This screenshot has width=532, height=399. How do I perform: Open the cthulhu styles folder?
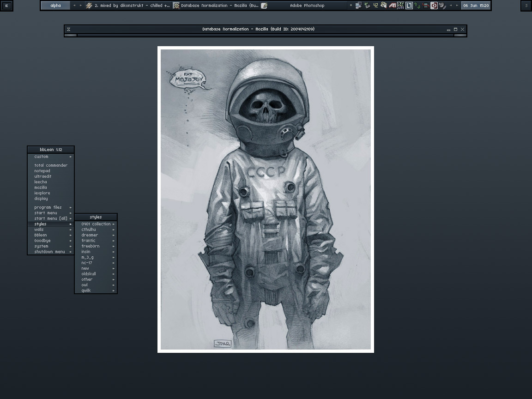click(x=96, y=230)
